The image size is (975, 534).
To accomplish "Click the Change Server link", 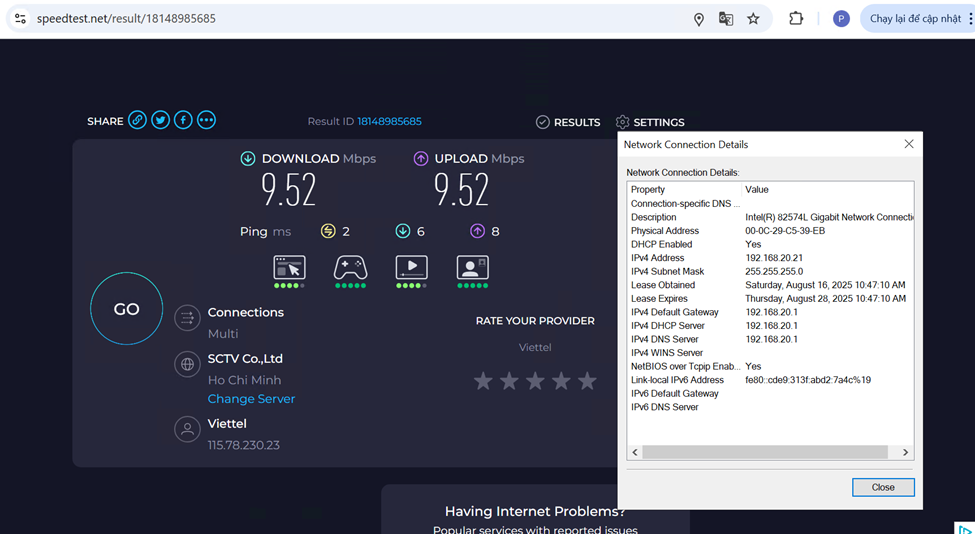I will tap(251, 399).
